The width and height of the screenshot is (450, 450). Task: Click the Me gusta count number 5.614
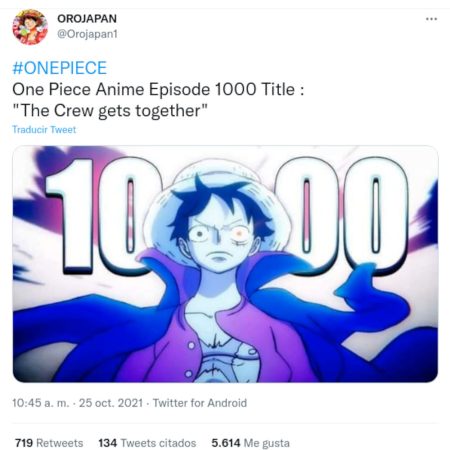tap(226, 443)
